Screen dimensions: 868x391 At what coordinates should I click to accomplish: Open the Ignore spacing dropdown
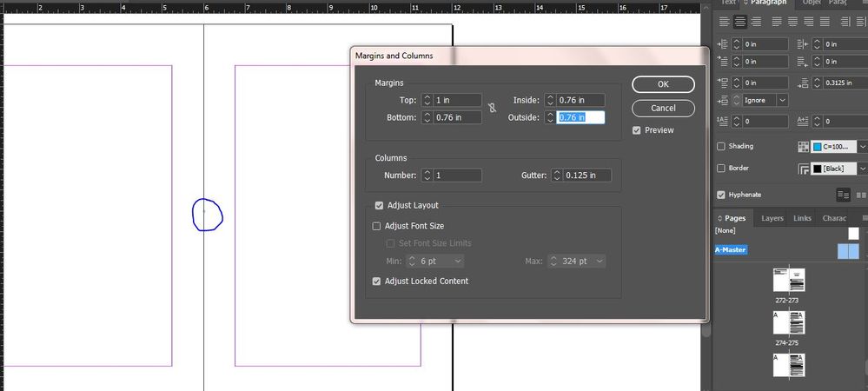click(782, 100)
